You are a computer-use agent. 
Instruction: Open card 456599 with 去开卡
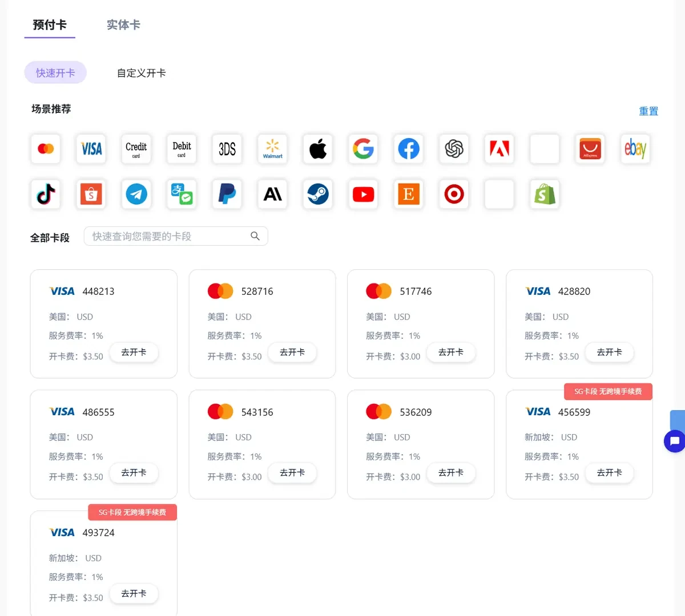[610, 473]
